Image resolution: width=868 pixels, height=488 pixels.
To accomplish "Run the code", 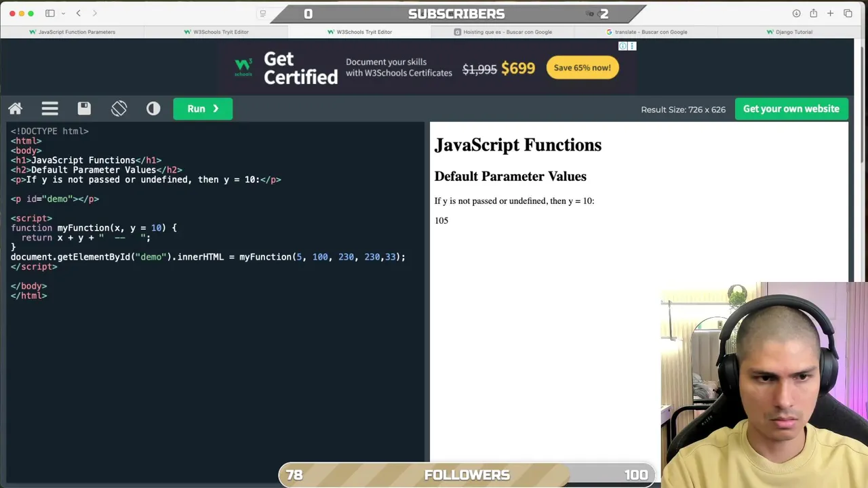I will [x=203, y=108].
